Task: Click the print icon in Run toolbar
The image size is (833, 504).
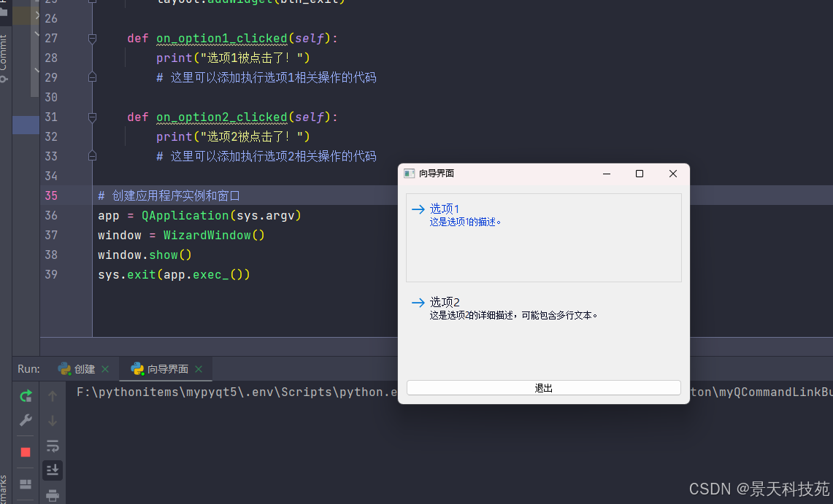Action: [x=53, y=496]
